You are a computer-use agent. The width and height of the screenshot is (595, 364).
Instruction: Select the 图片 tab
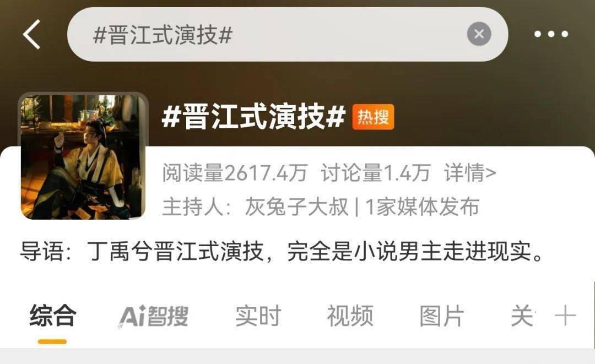point(442,316)
